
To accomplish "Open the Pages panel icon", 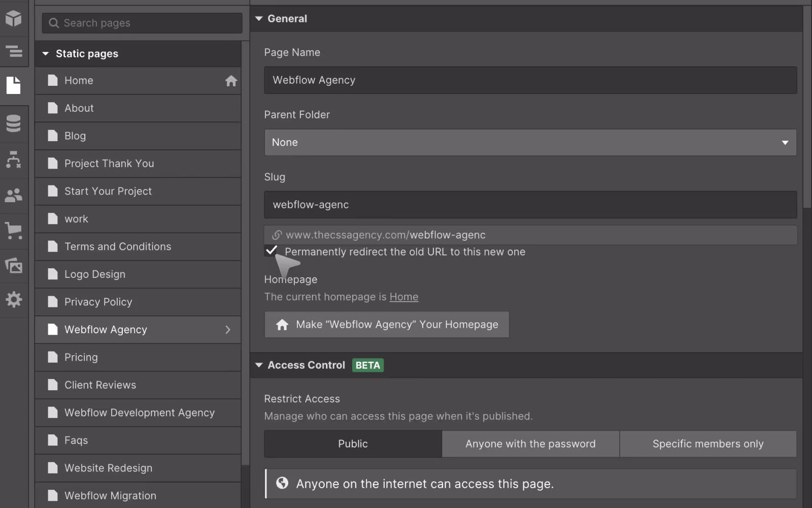I will (x=14, y=85).
